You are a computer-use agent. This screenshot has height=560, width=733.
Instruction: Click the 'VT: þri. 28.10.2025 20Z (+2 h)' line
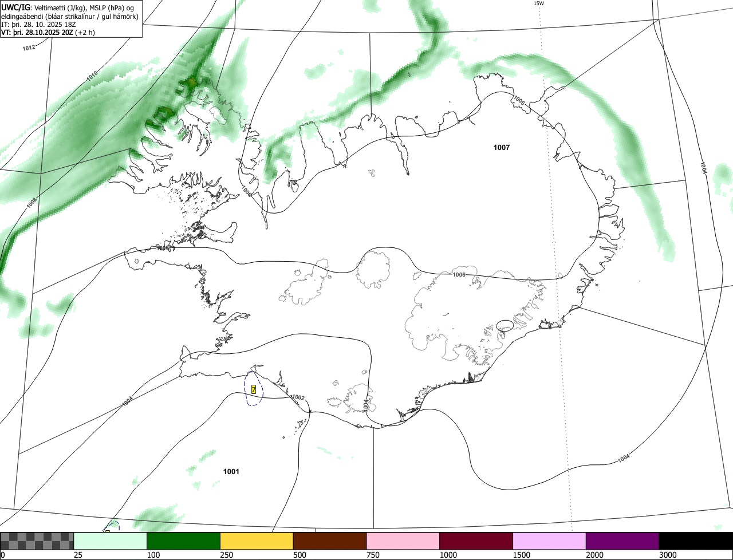point(48,33)
